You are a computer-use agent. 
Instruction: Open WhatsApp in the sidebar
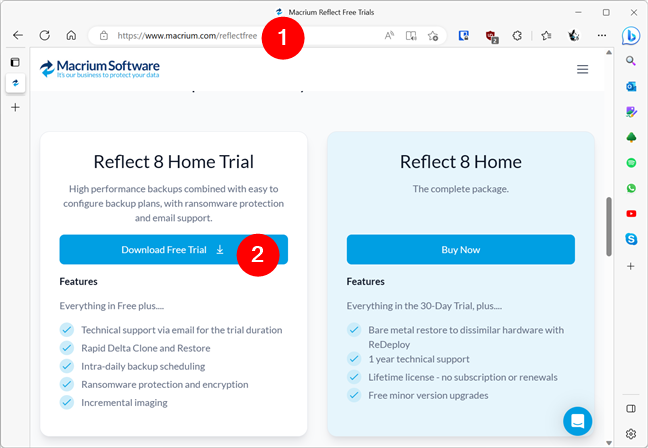(631, 188)
